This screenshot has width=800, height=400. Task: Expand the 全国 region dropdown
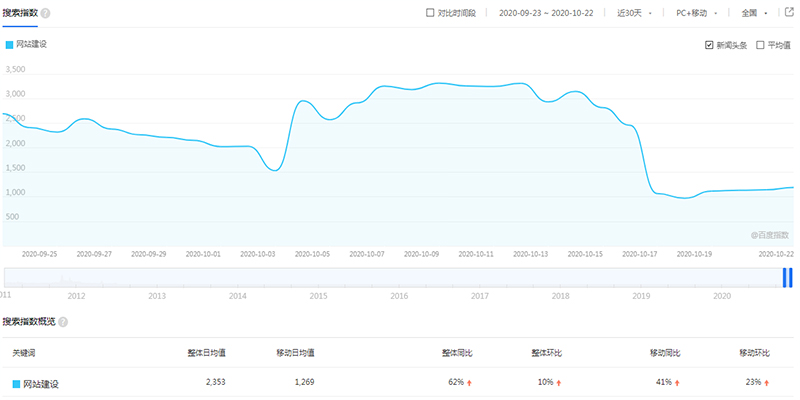(x=755, y=14)
